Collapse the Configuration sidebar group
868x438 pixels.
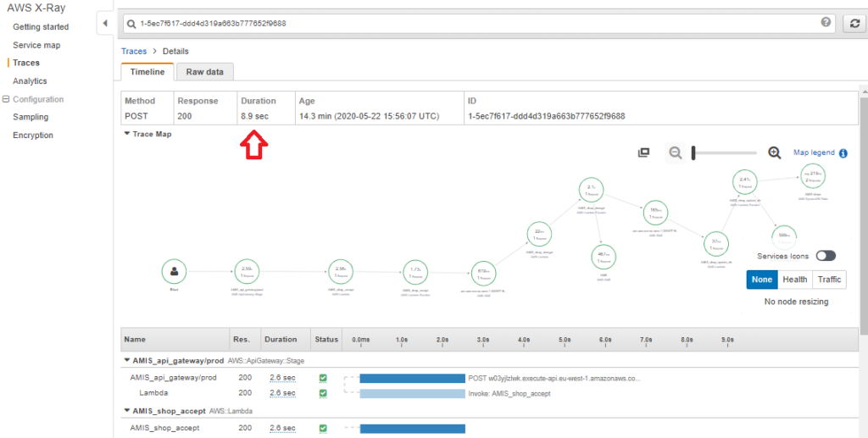(x=7, y=99)
